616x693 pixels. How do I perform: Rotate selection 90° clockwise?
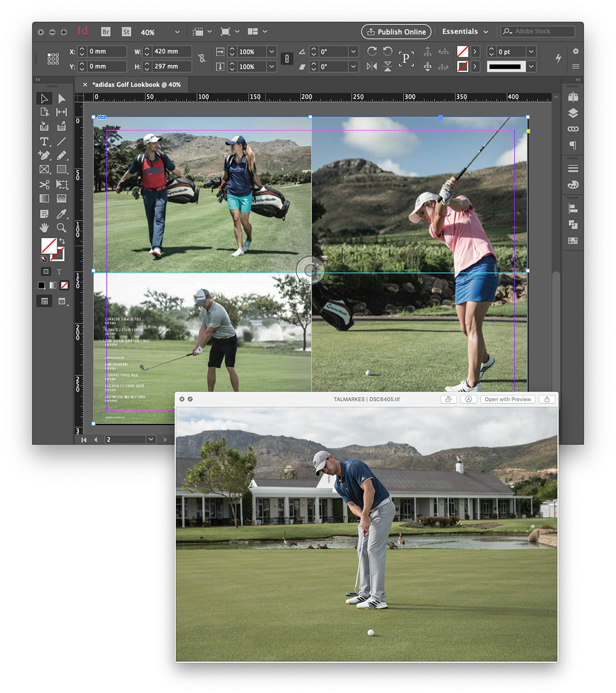point(372,51)
